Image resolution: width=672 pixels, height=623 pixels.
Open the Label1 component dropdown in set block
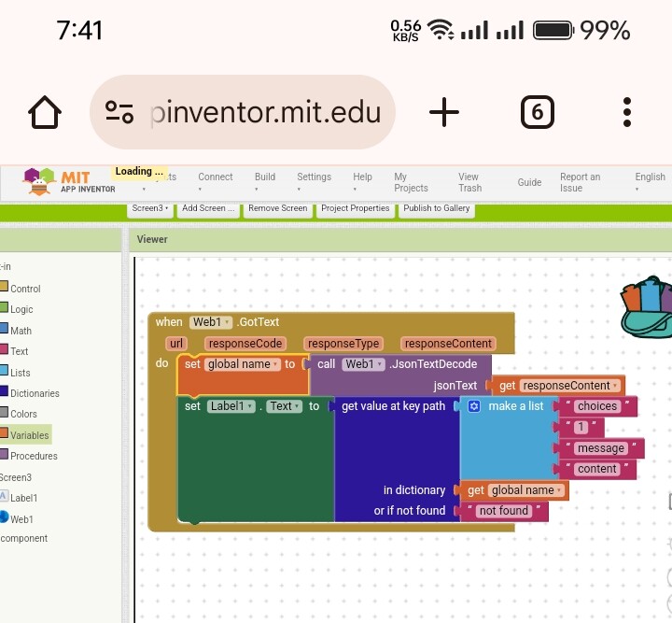231,406
